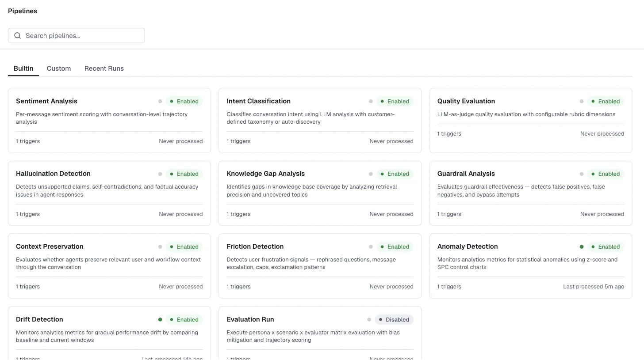Screen dimensions: 644x360
Task: Toggle Enabled badge on Context Preservation
Action: pyautogui.click(x=184, y=247)
